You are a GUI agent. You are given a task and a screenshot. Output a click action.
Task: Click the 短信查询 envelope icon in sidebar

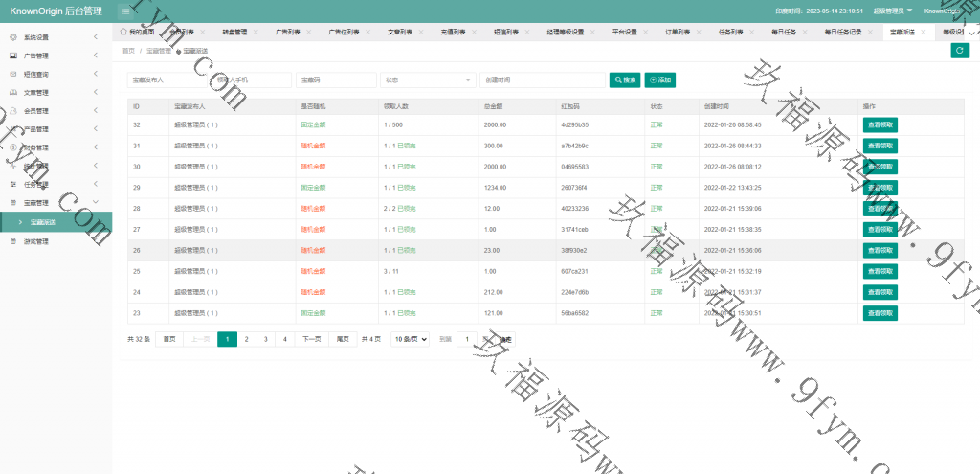(x=12, y=75)
